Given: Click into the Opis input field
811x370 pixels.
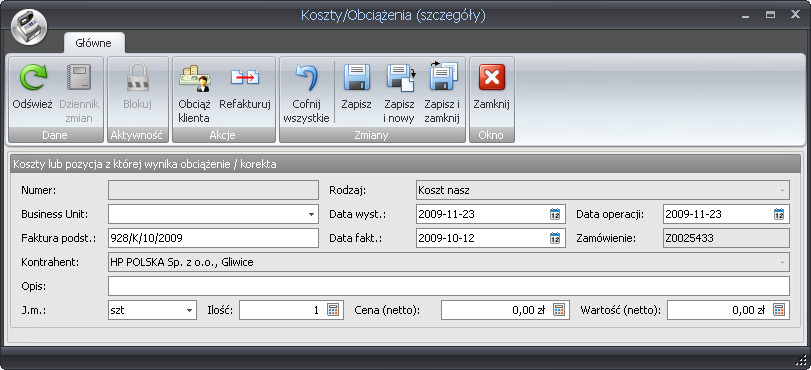Looking at the screenshot, I should click(449, 286).
